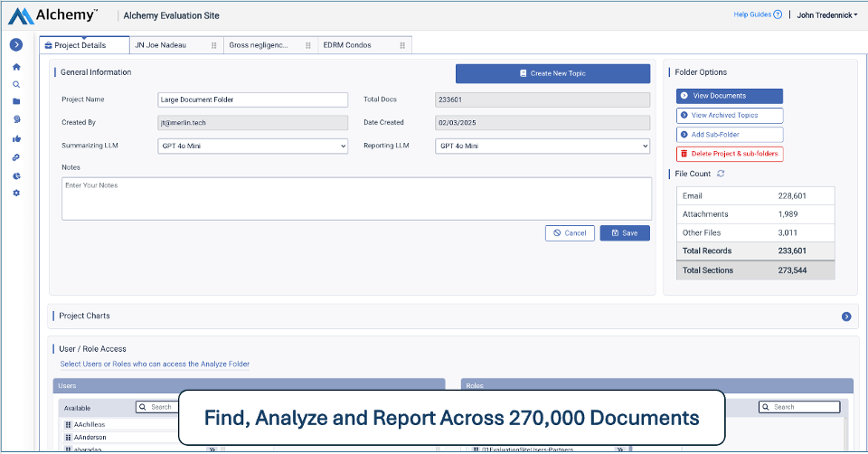Open search from the sidebar magnifier icon
Viewport: 868px width, 454px height.
pyautogui.click(x=16, y=84)
